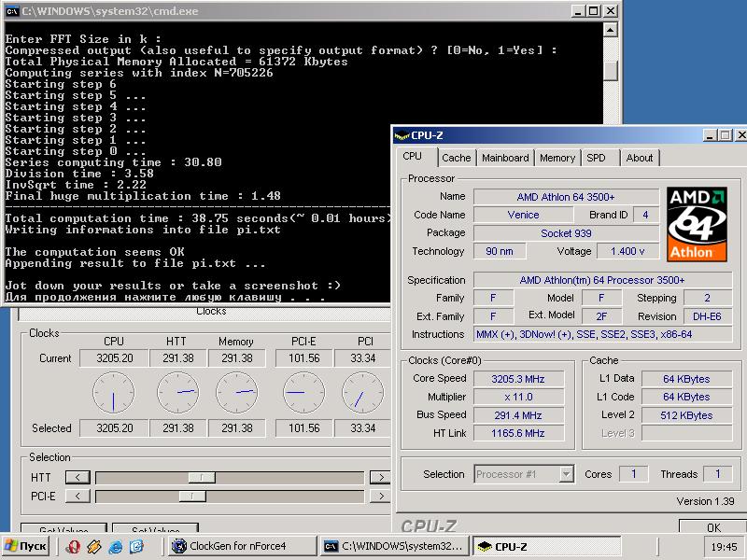The width and height of the screenshot is (747, 560).
Task: Click the Code Name value Venice
Action: tap(523, 215)
